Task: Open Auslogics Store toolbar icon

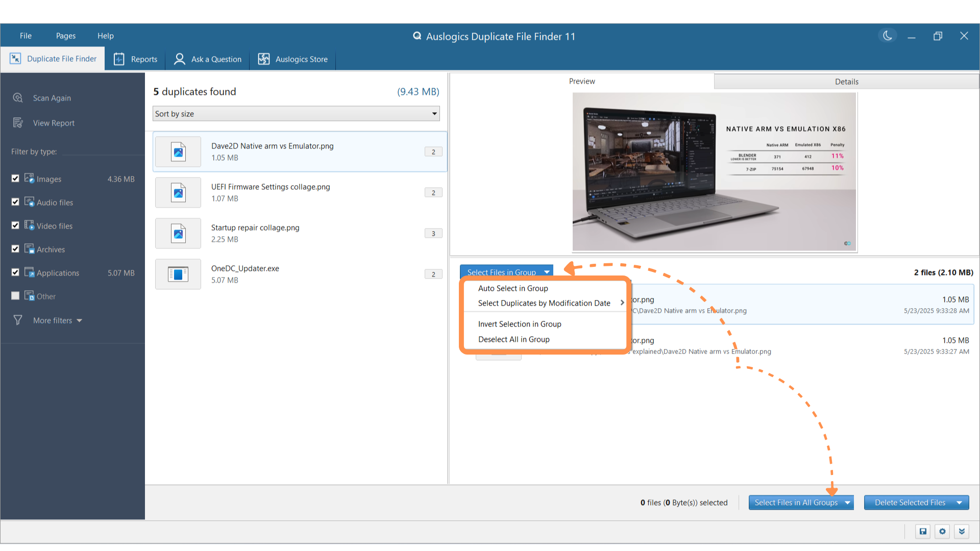Action: (263, 59)
